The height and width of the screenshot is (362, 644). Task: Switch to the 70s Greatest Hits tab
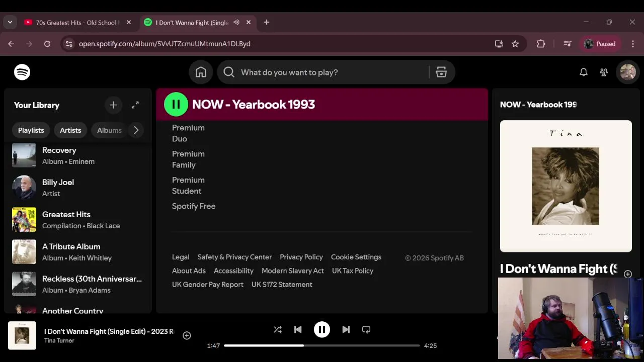(x=78, y=22)
